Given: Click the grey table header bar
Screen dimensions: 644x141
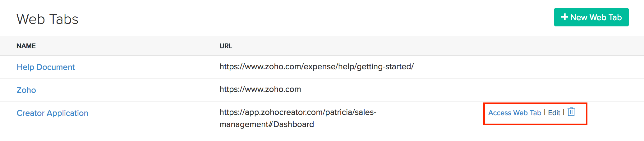Looking at the screenshot, I should [x=404, y=46].
